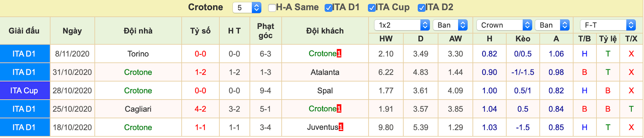Uncheck the ITA Cup filter checkbox
The width and height of the screenshot is (644, 138).
click(x=372, y=8)
